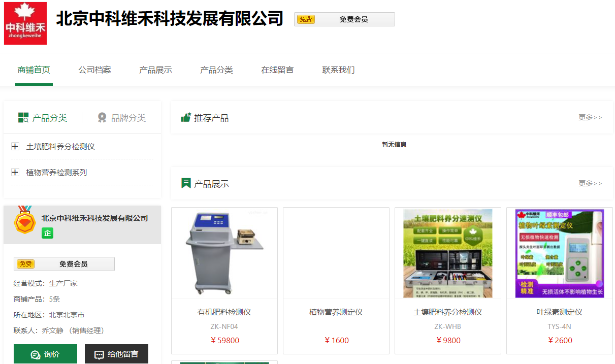This screenshot has height=364, width=615.
Task: Open the 叶绿素测定仪 product title link
Action: (560, 312)
